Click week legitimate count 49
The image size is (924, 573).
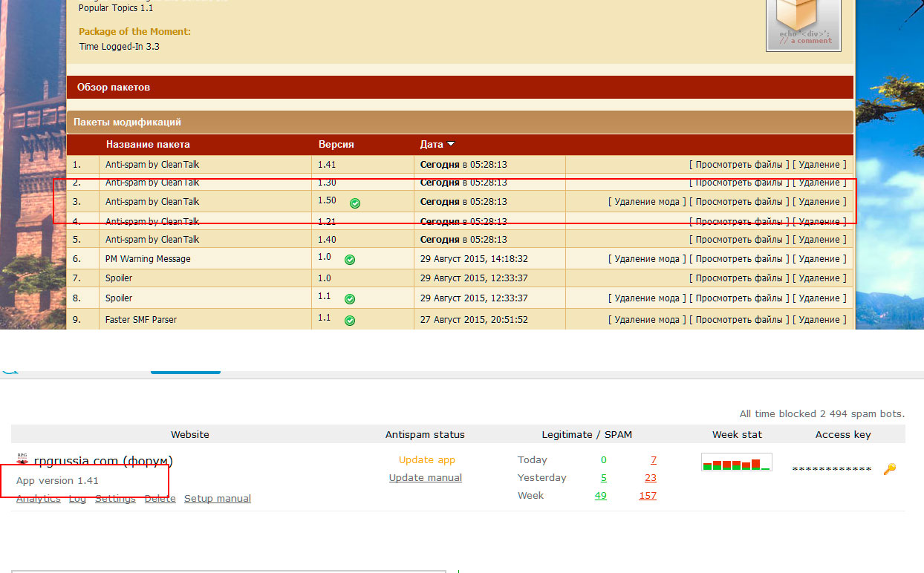pos(600,495)
